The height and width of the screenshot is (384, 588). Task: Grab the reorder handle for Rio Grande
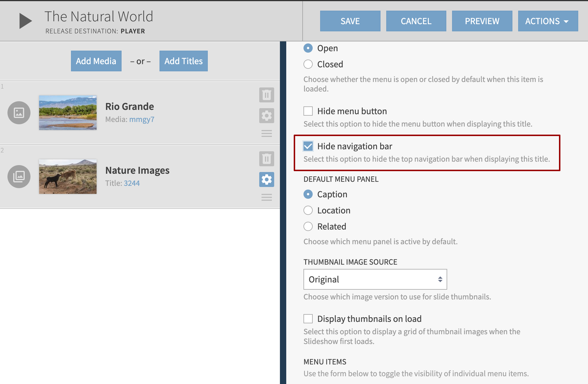[x=266, y=133]
